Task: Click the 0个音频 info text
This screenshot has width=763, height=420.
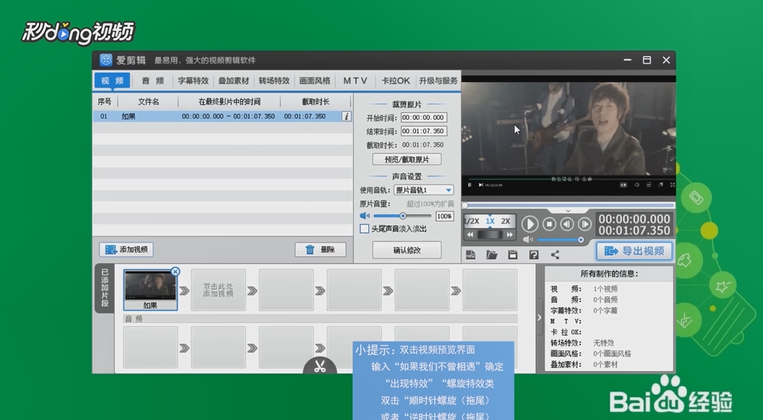Action: click(x=605, y=299)
